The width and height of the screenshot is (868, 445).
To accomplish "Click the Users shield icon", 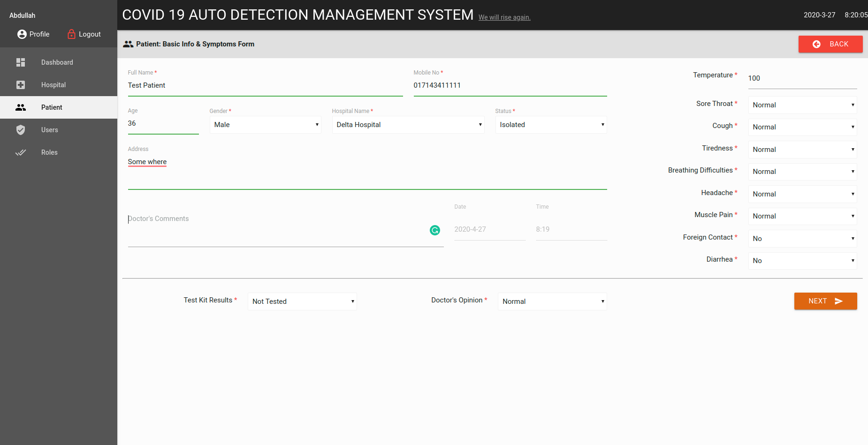I will [x=21, y=130].
